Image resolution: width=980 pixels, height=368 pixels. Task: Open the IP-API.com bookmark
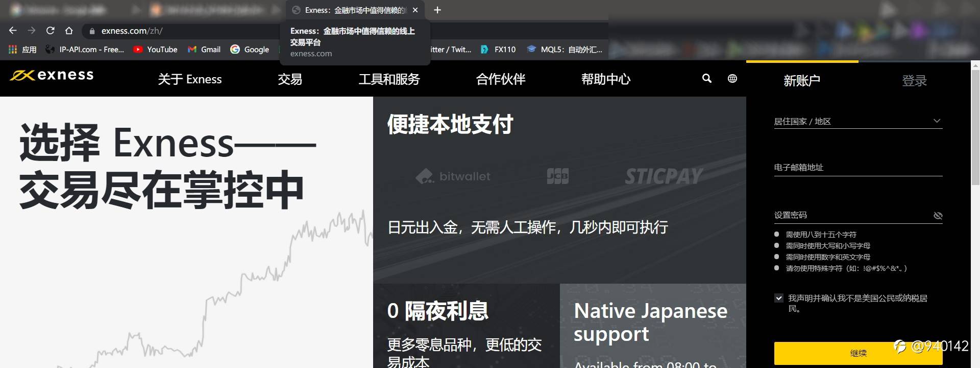click(x=85, y=49)
